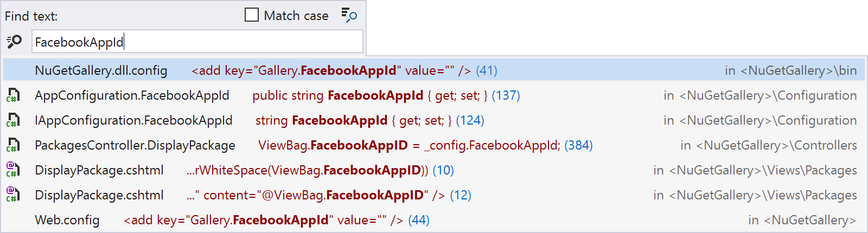The image size is (868, 233).
Task: Click the C# file icon for IAppConfiguration.FacebookAppId
Action: pos(13,120)
